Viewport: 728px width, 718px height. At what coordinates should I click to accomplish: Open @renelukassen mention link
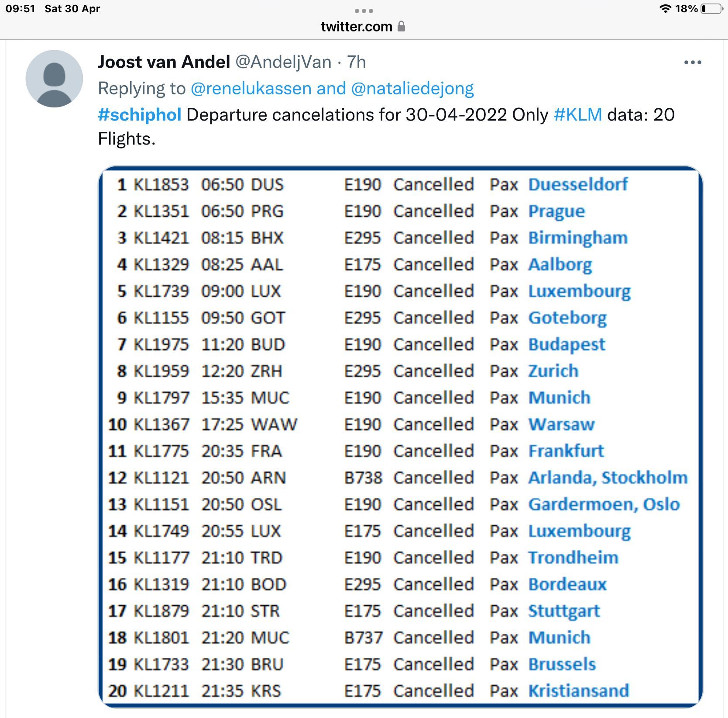pyautogui.click(x=251, y=89)
